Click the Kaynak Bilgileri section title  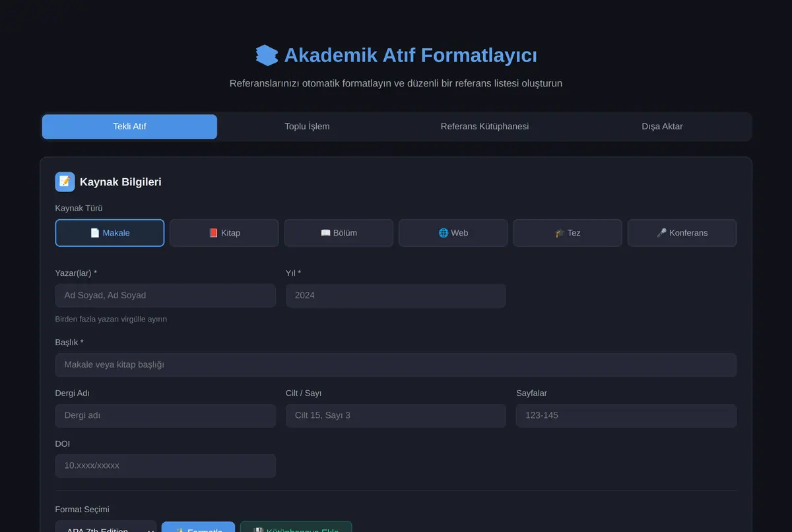(121, 182)
